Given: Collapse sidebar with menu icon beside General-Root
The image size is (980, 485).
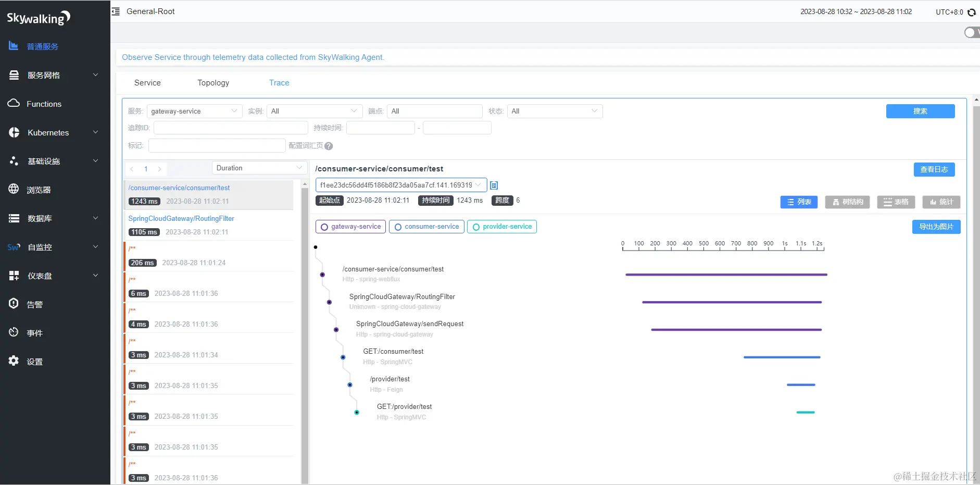Looking at the screenshot, I should [x=116, y=11].
